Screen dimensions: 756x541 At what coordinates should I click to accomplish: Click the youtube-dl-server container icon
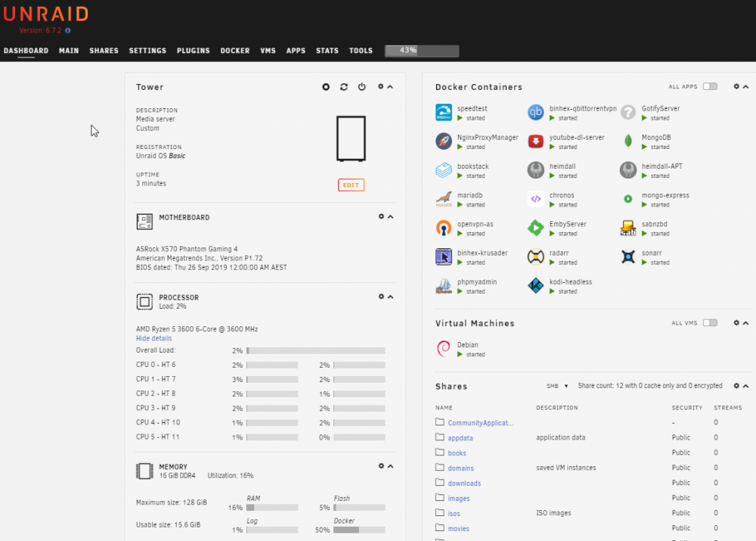coord(536,141)
